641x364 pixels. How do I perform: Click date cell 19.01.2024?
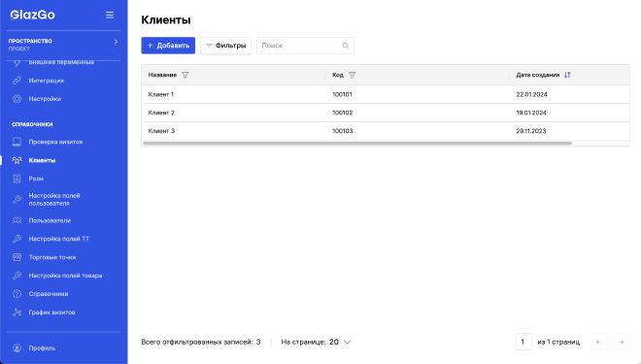[531, 113]
